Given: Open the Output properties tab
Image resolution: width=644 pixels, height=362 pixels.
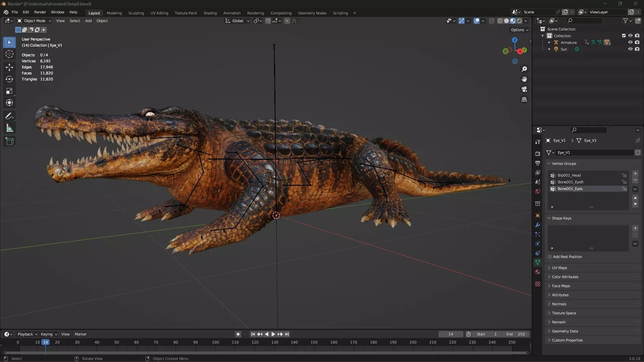Looking at the screenshot, I should (x=538, y=163).
